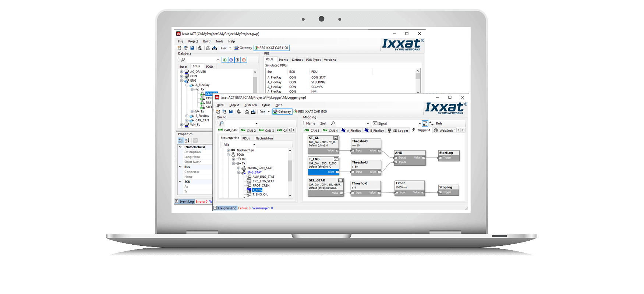Select the T_ENG_OIL signal in the tree

click(260, 194)
